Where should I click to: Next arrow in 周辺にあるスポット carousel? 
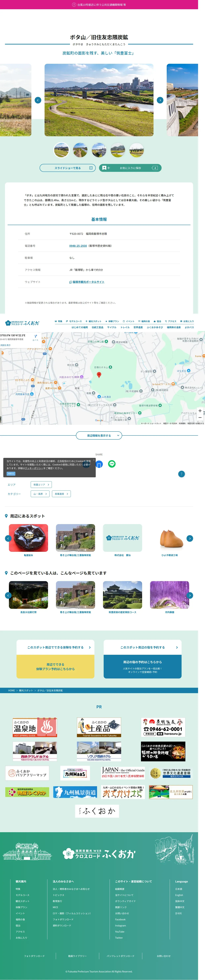point(190,538)
